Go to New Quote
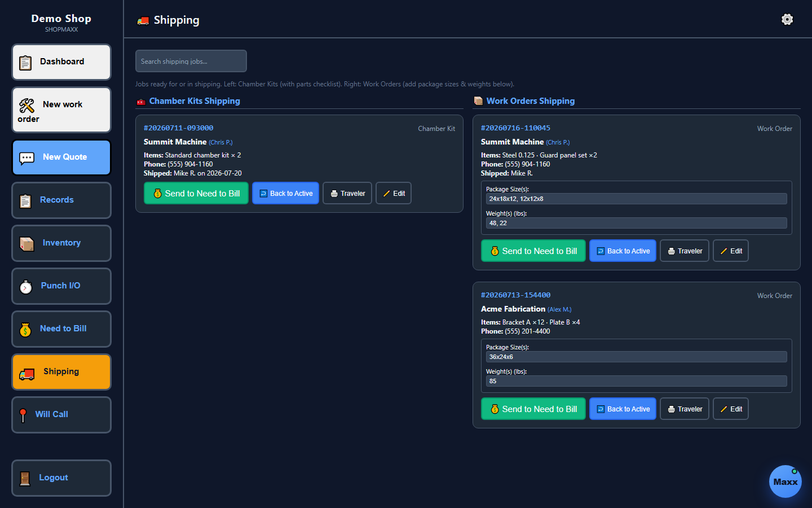This screenshot has width=812, height=508. (61, 157)
